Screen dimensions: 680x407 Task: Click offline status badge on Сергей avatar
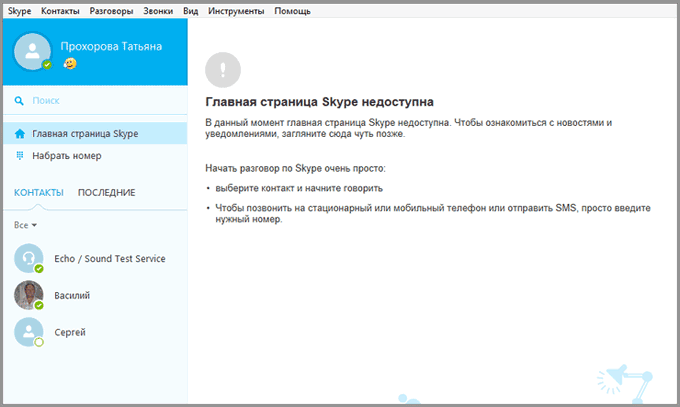39,342
